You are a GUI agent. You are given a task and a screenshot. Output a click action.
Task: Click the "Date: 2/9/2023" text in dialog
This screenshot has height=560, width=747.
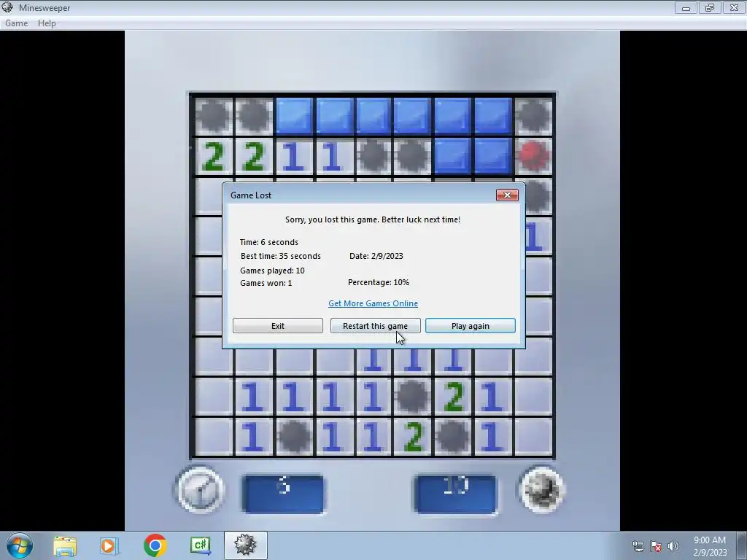[376, 256]
